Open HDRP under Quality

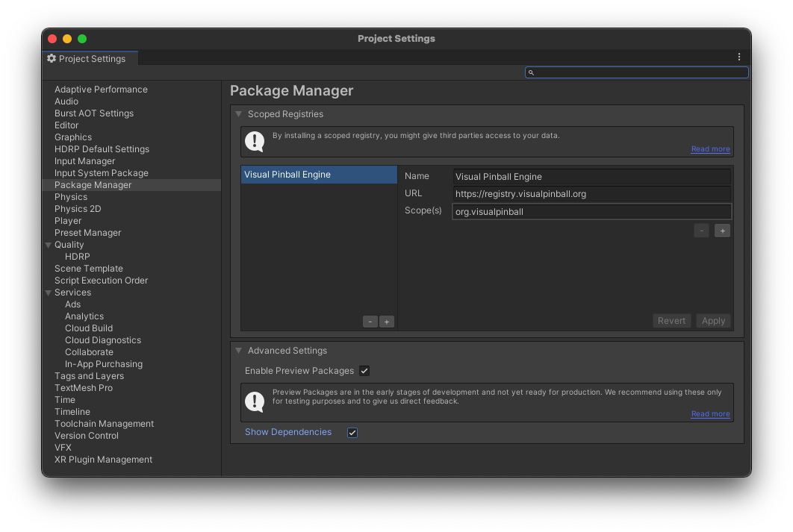pos(78,257)
